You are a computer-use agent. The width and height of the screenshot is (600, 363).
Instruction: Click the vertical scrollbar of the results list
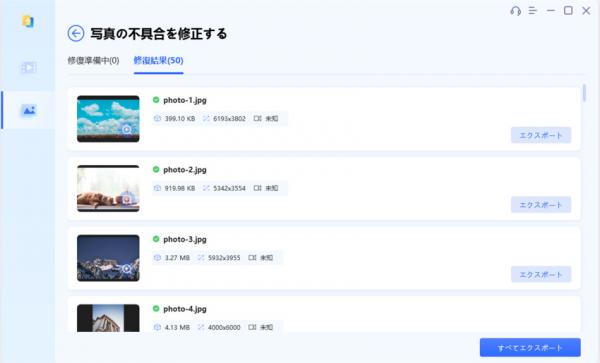[584, 93]
